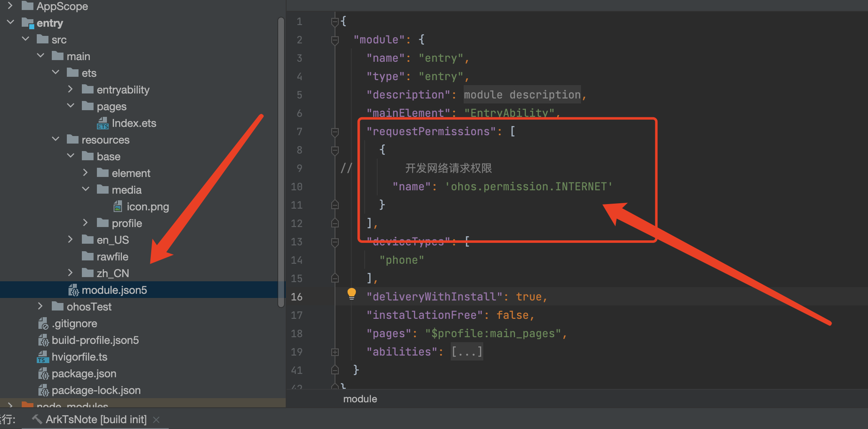Click the hammer build icon in ArkTsNote tab
868x429 pixels.
click(37, 419)
